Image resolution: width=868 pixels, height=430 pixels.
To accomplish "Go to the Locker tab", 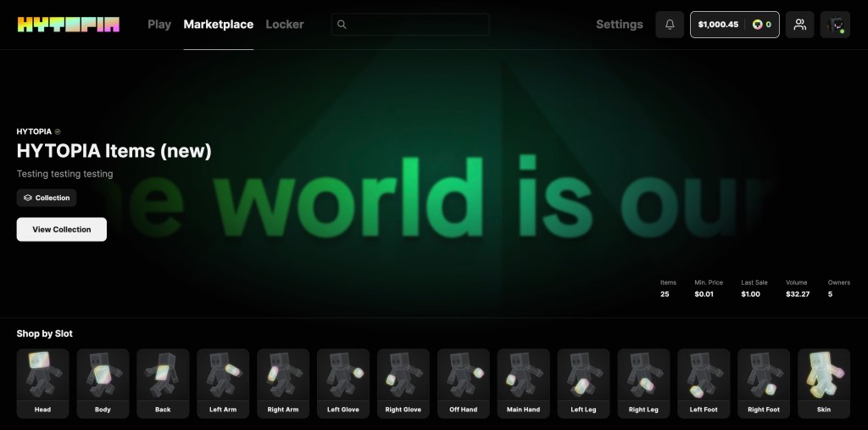I will (x=285, y=25).
